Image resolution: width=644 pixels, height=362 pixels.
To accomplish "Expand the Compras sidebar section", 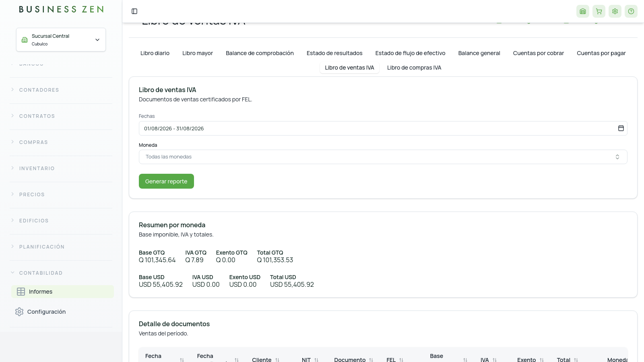I will 61,142.
